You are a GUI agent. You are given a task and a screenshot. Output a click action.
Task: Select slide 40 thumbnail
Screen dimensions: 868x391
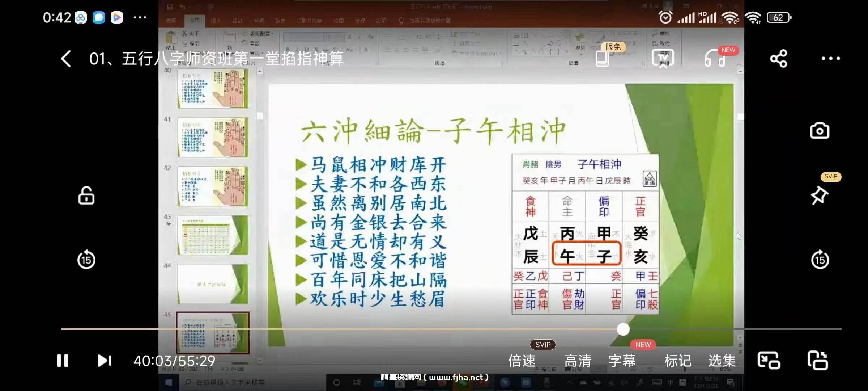click(213, 88)
